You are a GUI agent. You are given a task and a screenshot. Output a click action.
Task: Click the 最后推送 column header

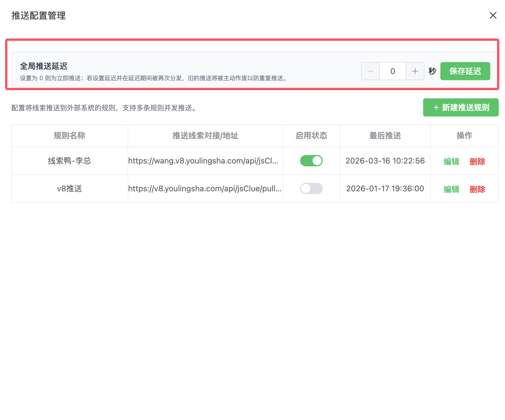[x=385, y=136]
